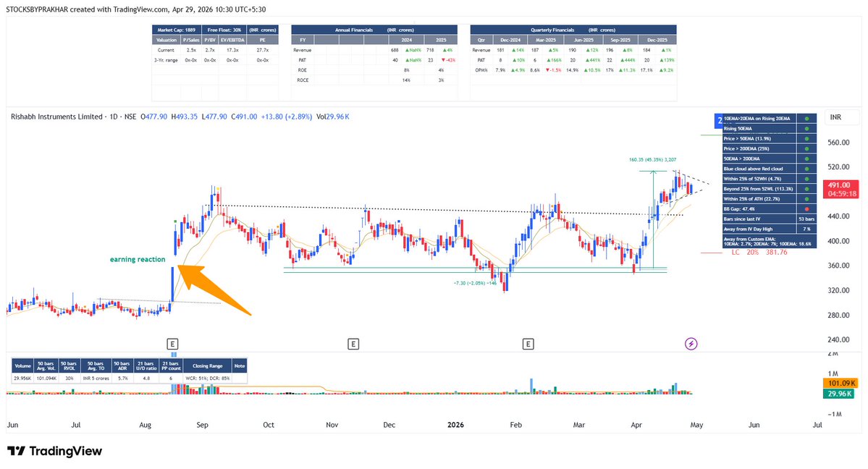Click the 718 revenue value for 2025

(x=430, y=50)
